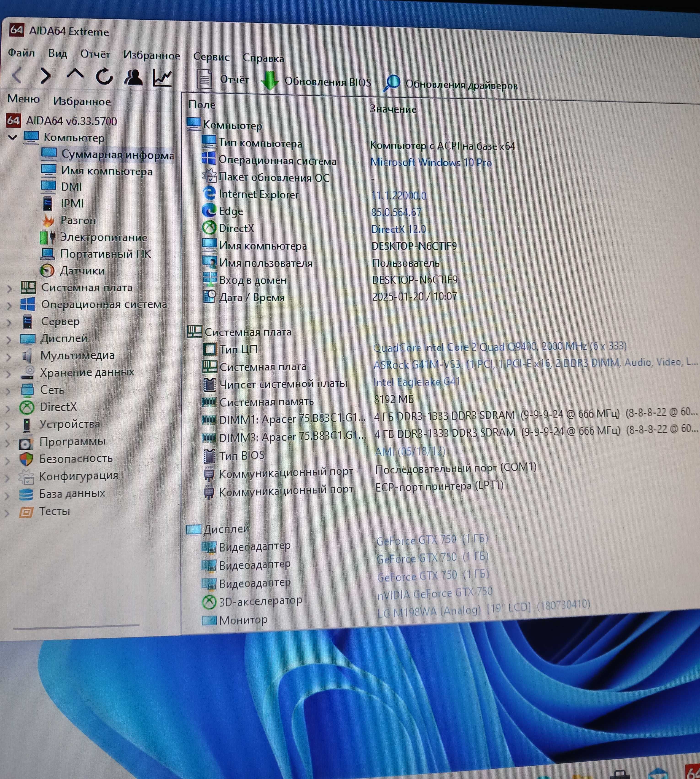The height and width of the screenshot is (779, 700).
Task: Open user Favorites toolbar icon
Action: 133,77
